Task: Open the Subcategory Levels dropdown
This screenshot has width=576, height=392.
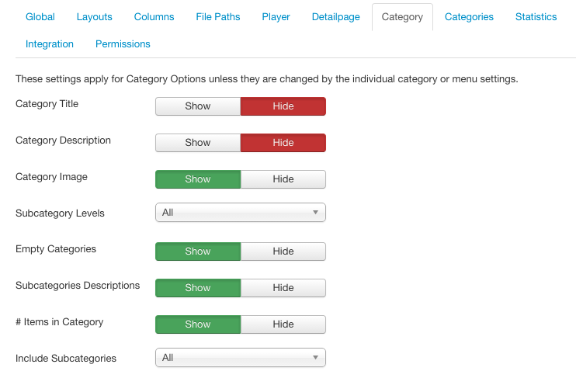Action: click(241, 213)
